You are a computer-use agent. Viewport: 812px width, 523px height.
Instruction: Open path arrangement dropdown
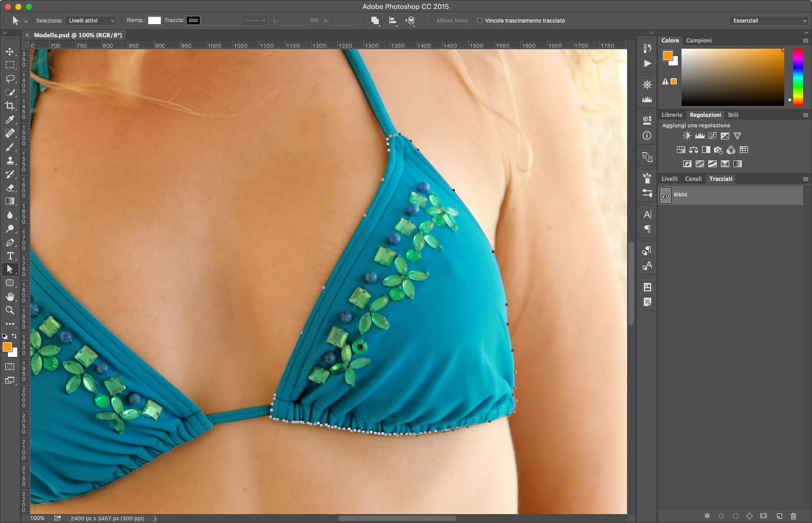410,21
